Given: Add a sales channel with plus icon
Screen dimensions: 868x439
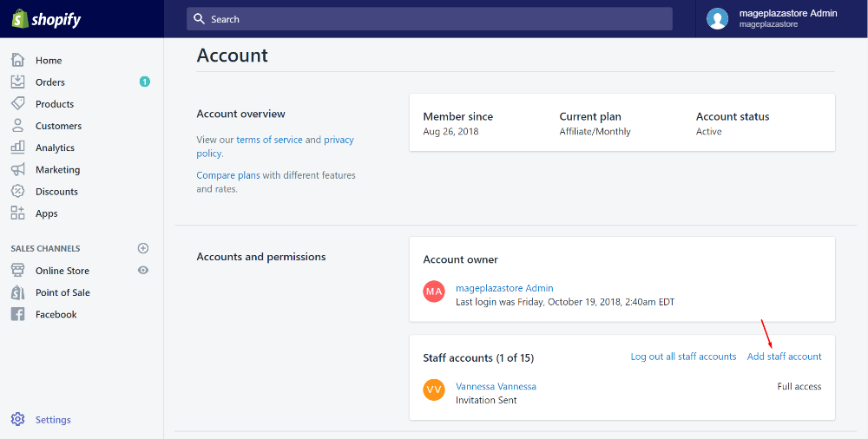Looking at the screenshot, I should click(143, 248).
